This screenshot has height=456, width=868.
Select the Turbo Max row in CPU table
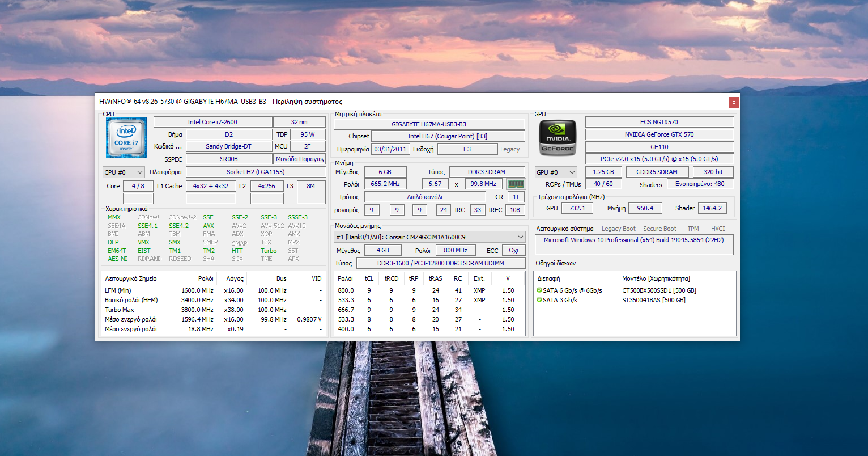[213, 310]
